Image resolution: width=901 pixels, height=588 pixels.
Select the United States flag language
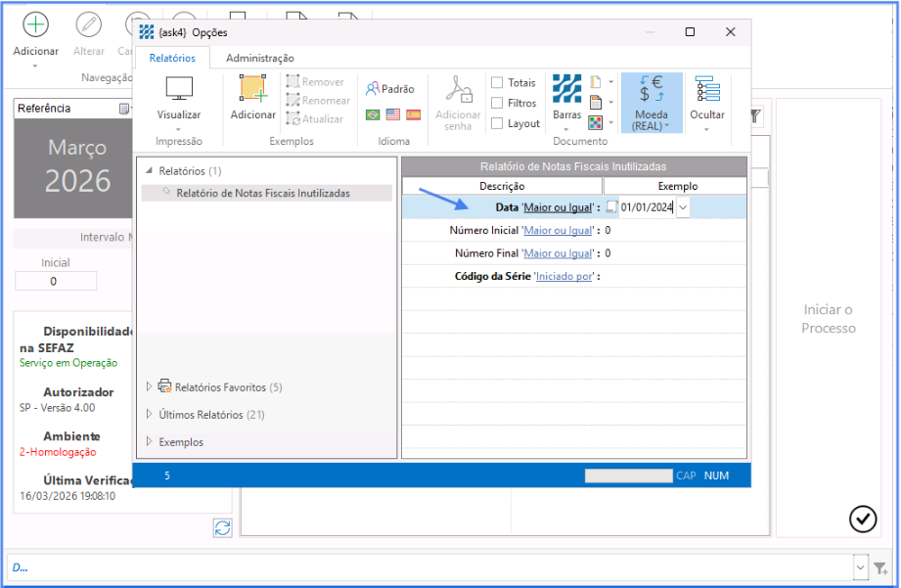pos(393,114)
